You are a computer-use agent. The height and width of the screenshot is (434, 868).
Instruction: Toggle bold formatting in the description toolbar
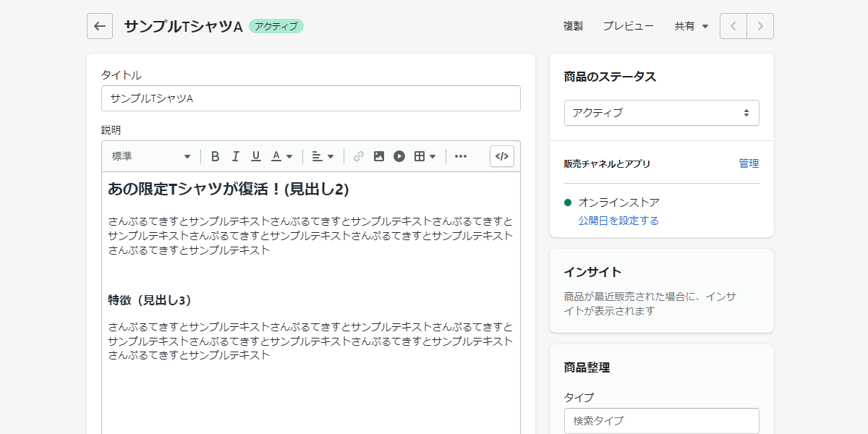(215, 156)
